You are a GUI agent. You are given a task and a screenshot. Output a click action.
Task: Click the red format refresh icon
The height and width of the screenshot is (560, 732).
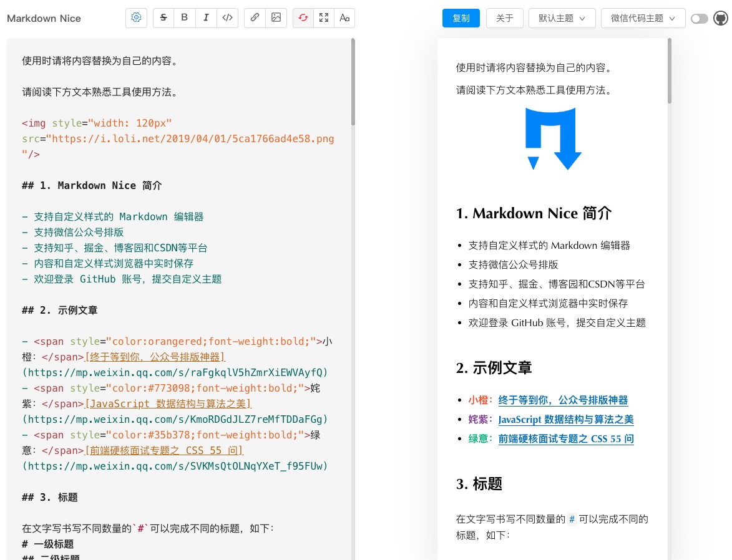(303, 17)
